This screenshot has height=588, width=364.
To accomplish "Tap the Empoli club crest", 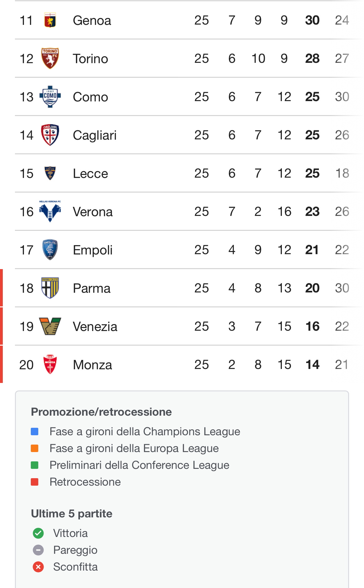I will [50, 250].
